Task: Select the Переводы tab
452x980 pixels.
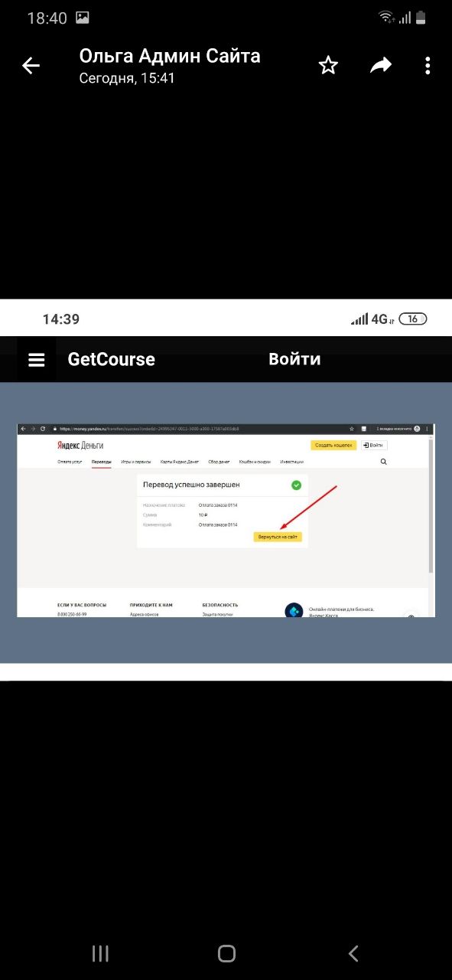Action: coord(101,462)
